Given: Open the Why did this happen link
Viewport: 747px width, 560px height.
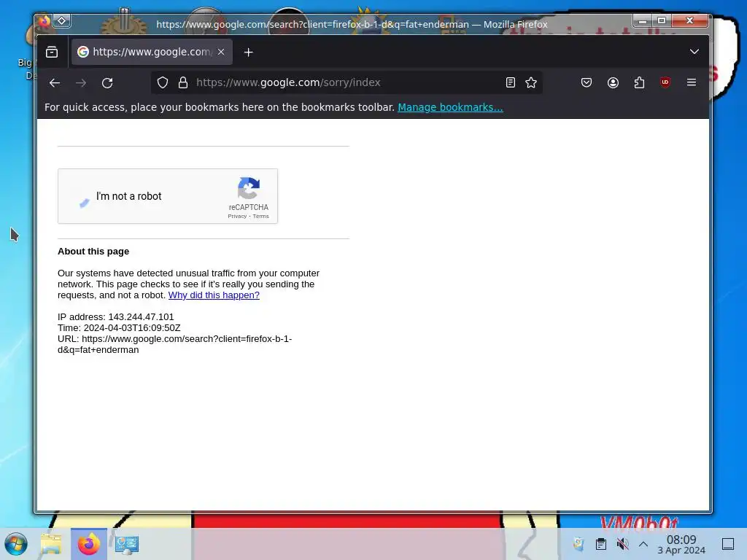Looking at the screenshot, I should pos(214,295).
